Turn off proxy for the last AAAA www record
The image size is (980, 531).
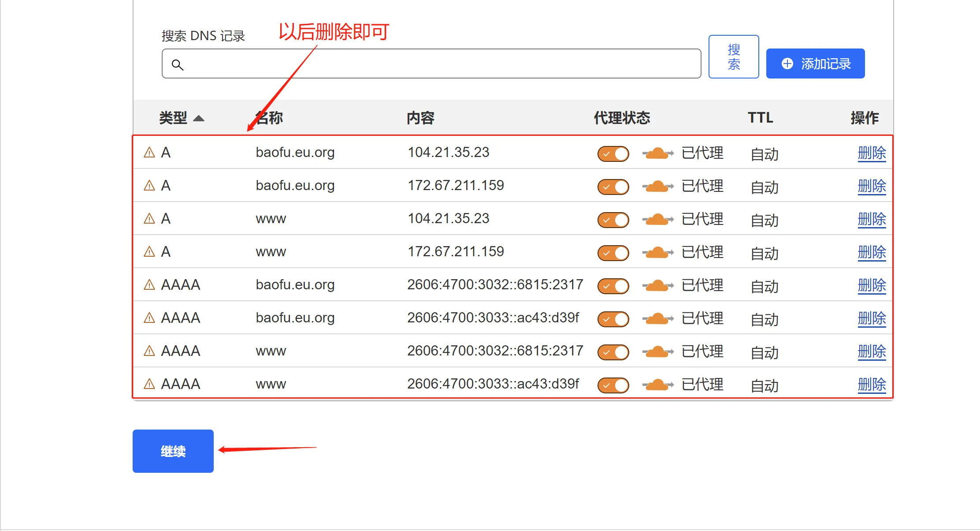(x=613, y=385)
